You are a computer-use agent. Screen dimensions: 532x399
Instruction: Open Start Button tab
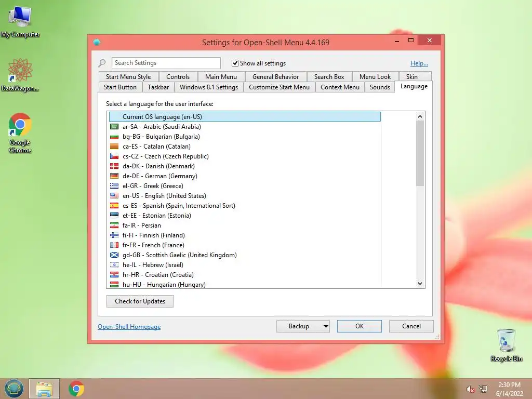tap(120, 87)
